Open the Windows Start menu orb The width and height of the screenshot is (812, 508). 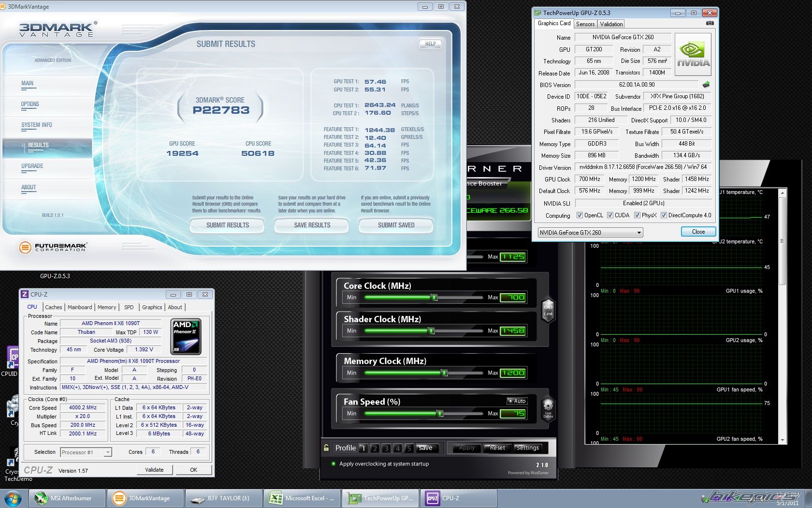(13, 498)
